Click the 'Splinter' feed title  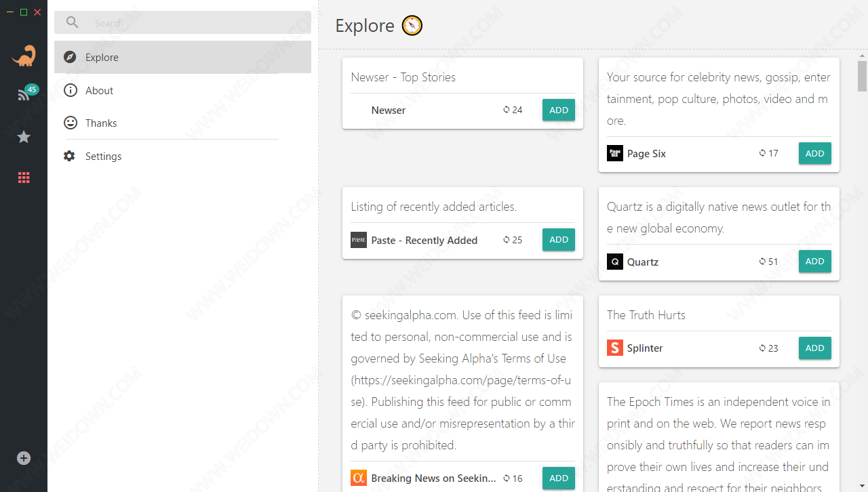[x=645, y=348]
